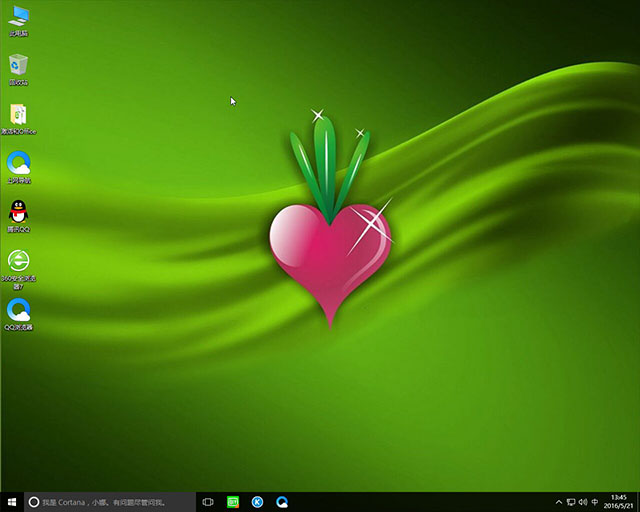Toggle the Chinese input method indicator

[595, 501]
